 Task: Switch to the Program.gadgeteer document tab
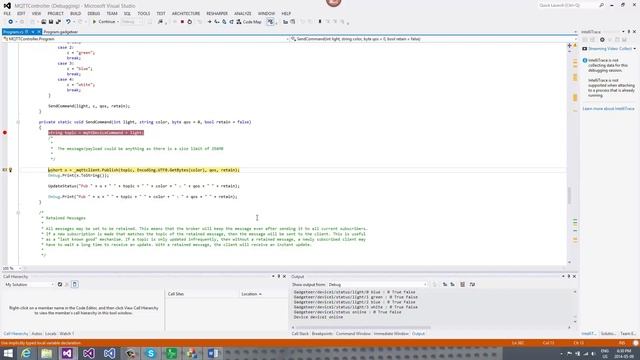[x=60, y=32]
